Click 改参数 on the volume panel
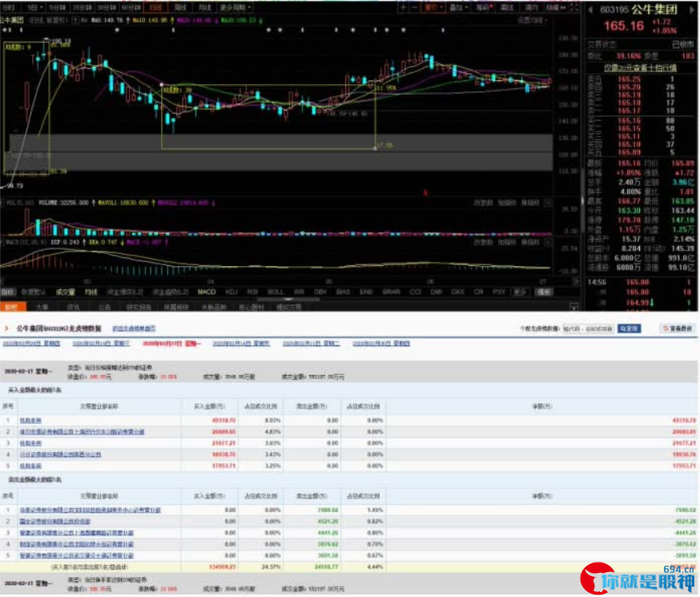The width and height of the screenshot is (700, 597). click(x=483, y=203)
